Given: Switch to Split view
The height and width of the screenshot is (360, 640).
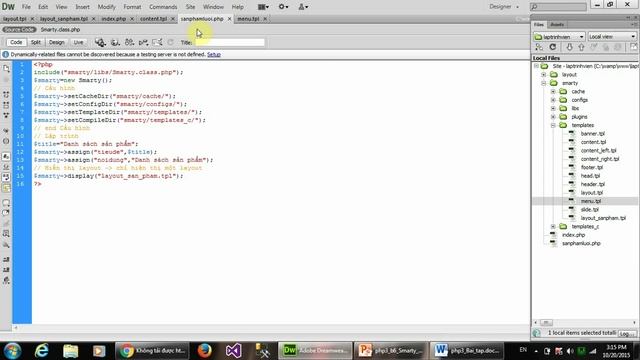Looking at the screenshot, I should coord(36,42).
